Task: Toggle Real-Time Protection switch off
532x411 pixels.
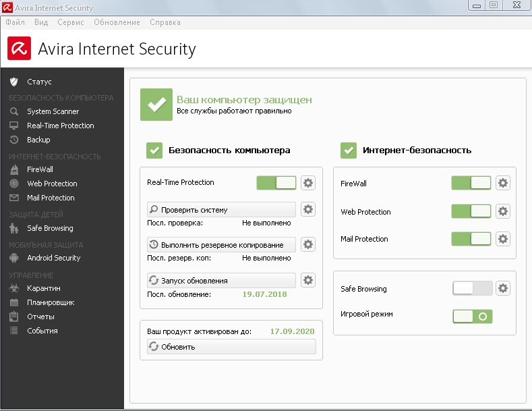Action: click(276, 183)
